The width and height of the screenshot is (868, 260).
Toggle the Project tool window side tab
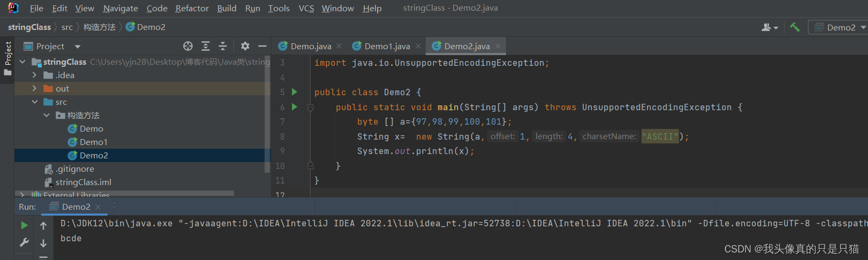point(7,59)
